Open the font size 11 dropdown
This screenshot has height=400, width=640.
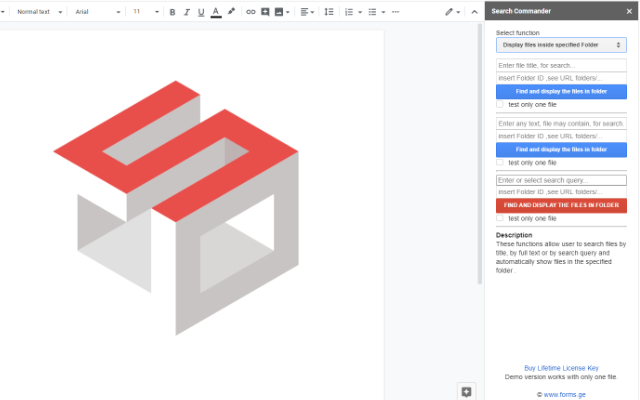(145, 12)
